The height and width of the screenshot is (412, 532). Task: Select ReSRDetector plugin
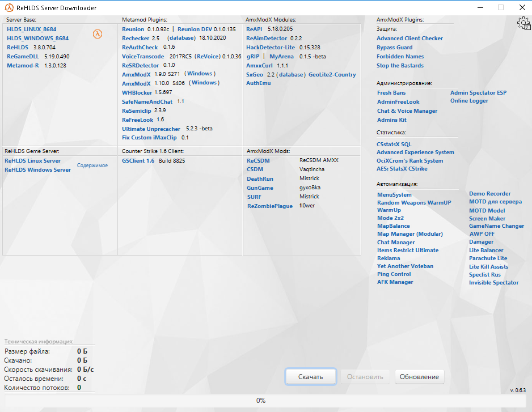[141, 65]
